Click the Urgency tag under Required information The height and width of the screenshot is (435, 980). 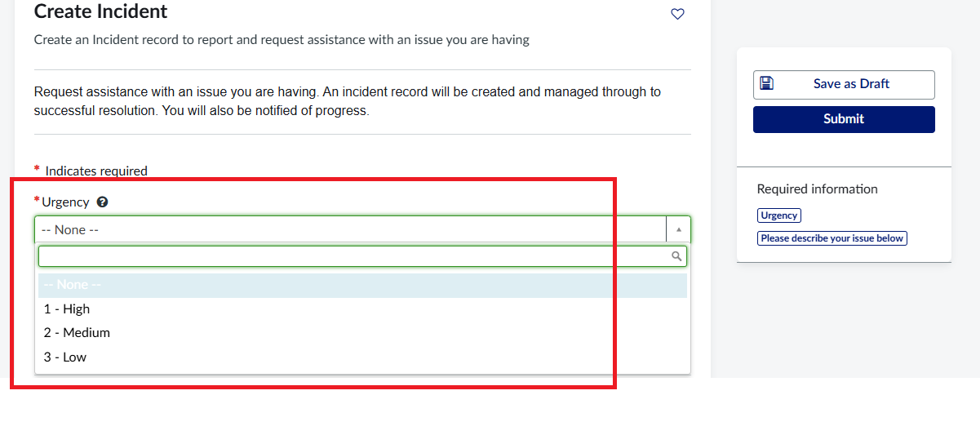[779, 215]
